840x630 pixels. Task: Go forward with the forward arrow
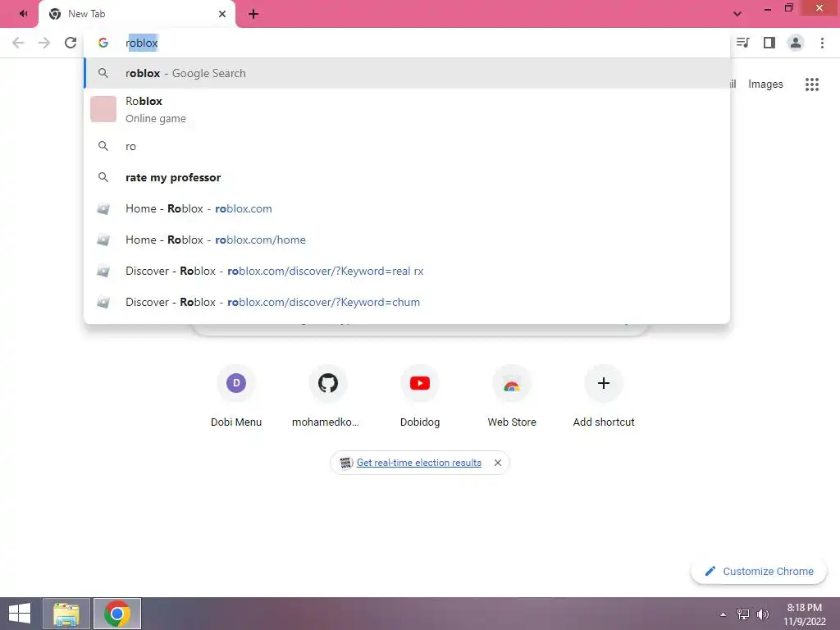click(44, 43)
